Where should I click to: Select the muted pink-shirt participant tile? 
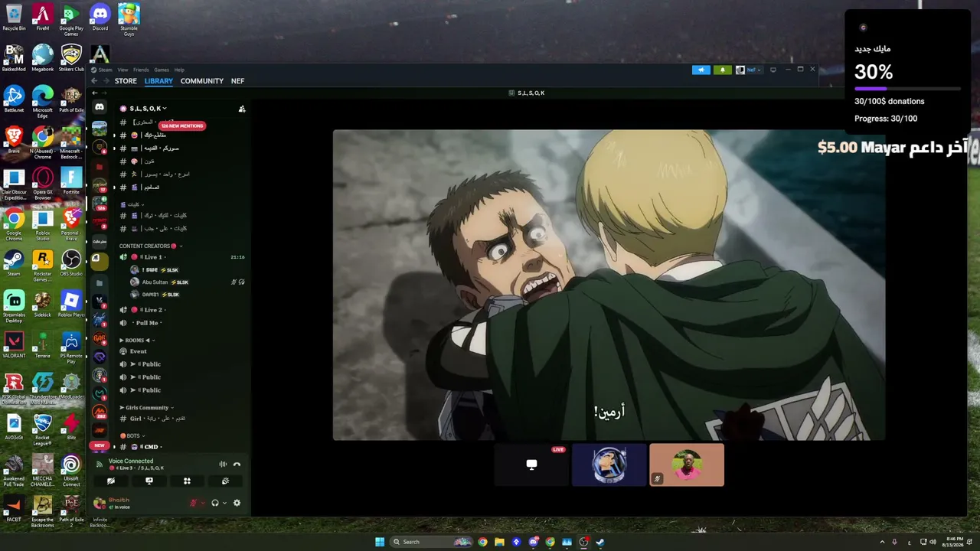687,465
